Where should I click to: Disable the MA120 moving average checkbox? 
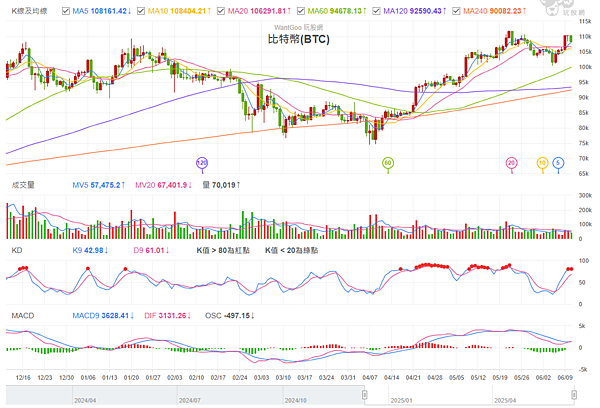coord(377,11)
